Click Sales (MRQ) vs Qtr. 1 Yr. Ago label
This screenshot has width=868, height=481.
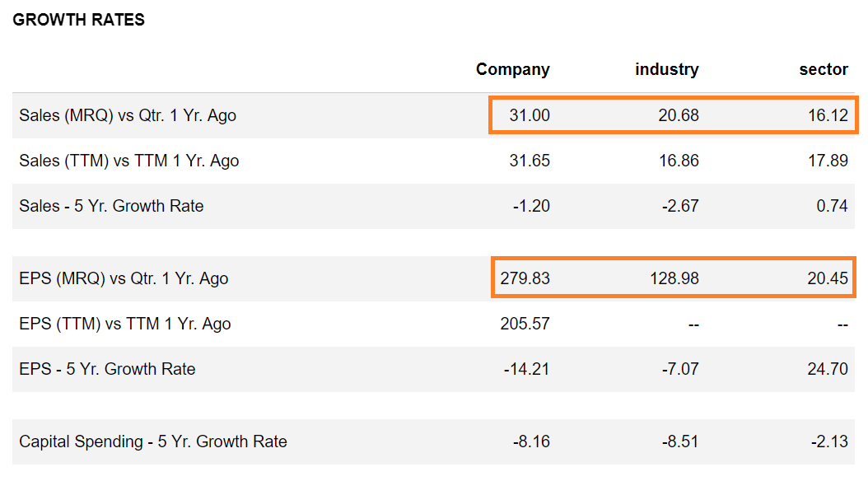coord(128,116)
